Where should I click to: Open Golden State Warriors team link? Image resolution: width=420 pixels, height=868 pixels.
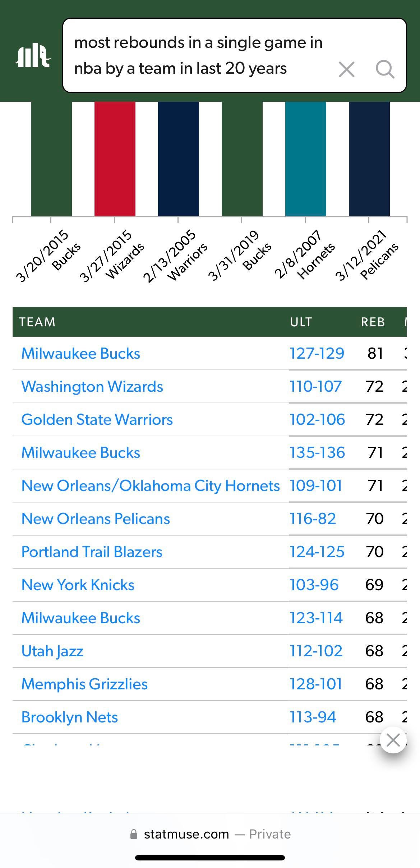click(97, 420)
